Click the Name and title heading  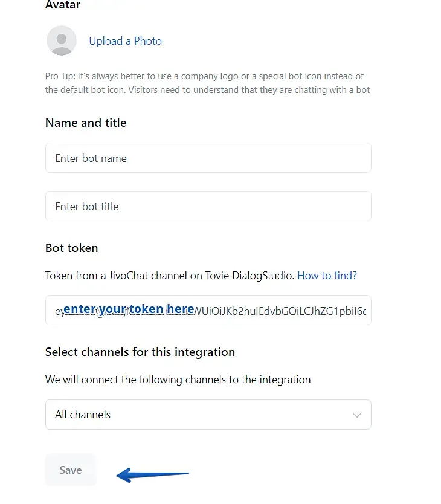pyautogui.click(x=86, y=123)
